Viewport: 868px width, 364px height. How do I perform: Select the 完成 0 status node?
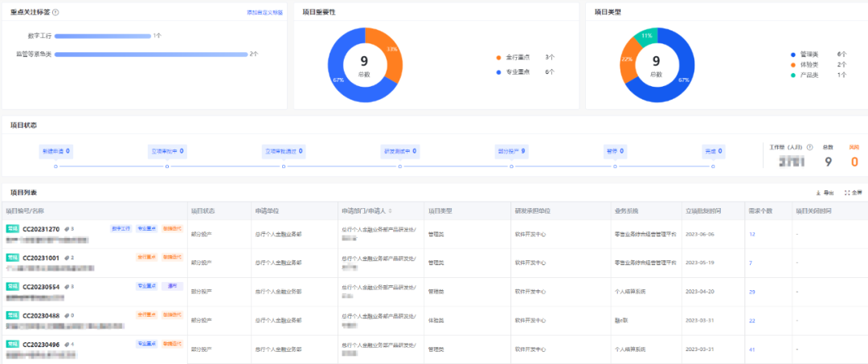713,151
